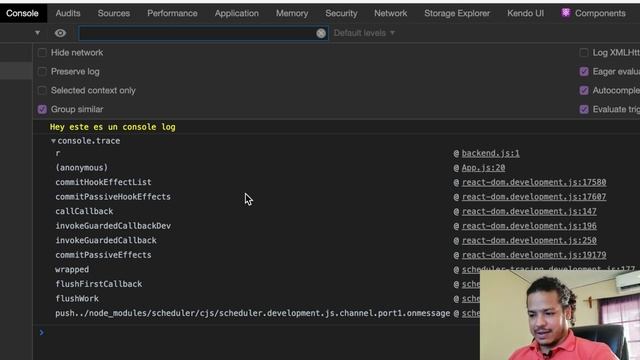Select the 'Hey este es un console log' message
Image resolution: width=640 pixels, height=360 pixels.
tap(113, 127)
